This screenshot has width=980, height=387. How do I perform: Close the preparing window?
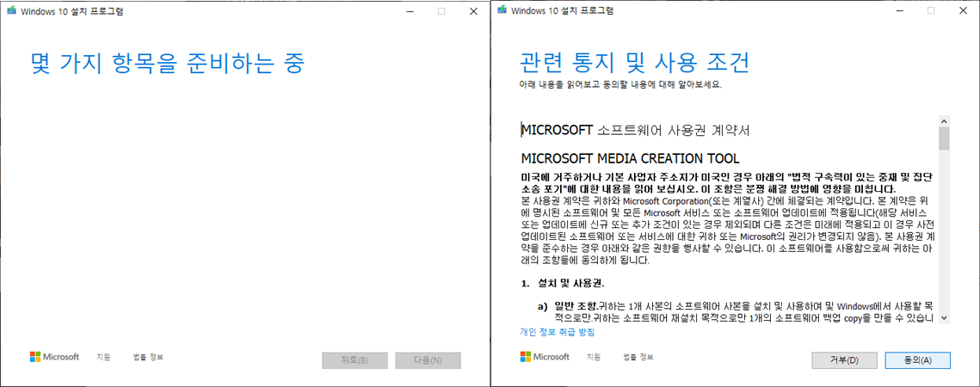[473, 10]
